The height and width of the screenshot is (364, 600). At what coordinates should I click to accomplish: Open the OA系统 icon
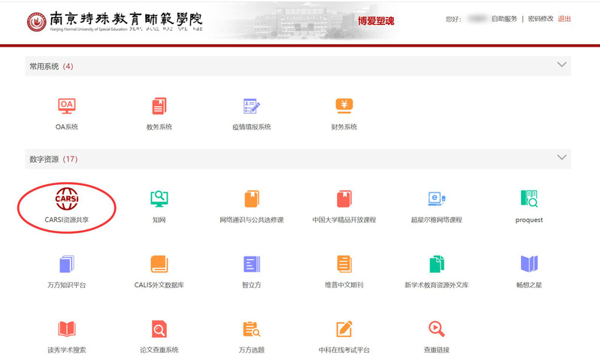tap(66, 106)
